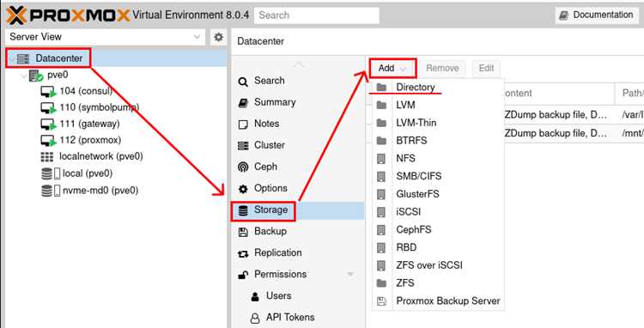Click the Replication arrows icon
The width and height of the screenshot is (644, 328).
pos(243,253)
